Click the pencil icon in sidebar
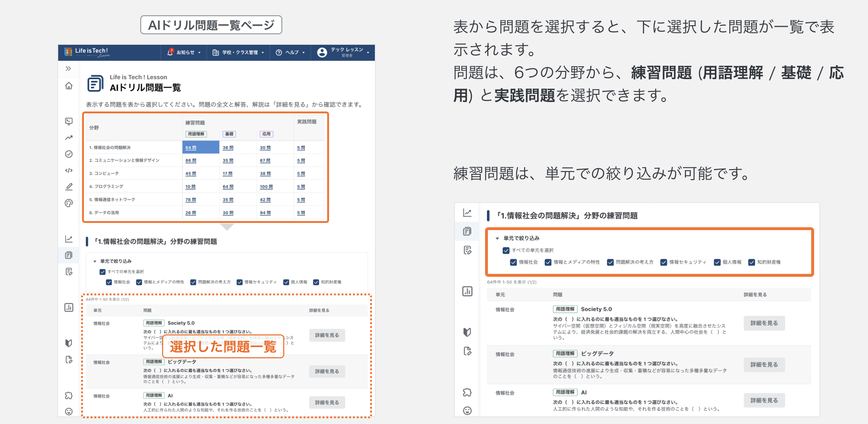 [x=69, y=186]
